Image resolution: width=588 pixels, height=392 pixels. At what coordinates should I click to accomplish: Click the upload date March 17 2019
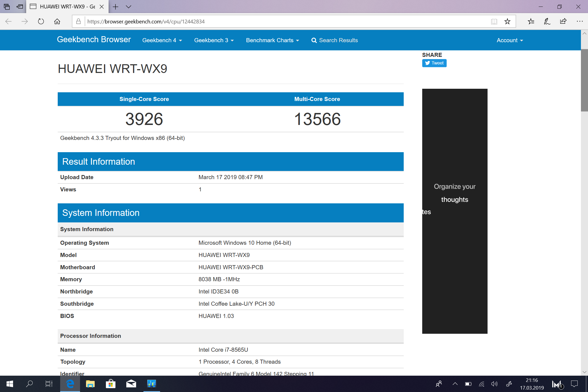(231, 177)
